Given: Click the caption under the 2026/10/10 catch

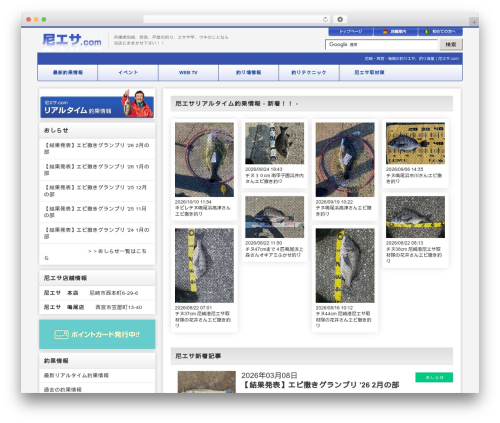Looking at the screenshot, I should coord(203,211).
